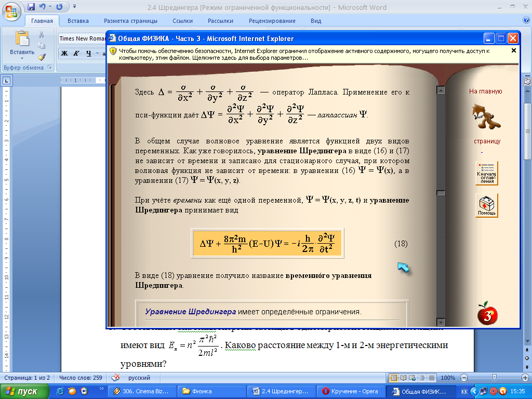
Task: Click the red apple number 3 icon
Action: coord(487,313)
